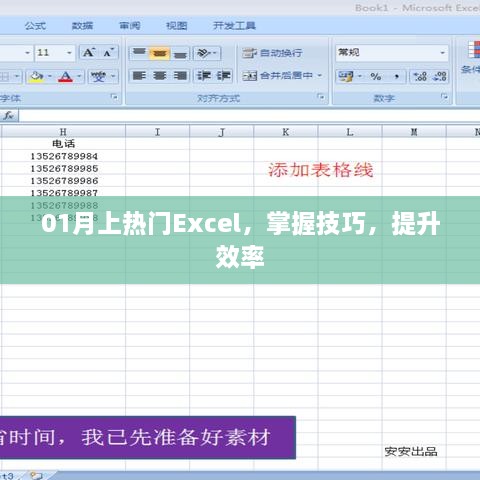Align cell text to the left
Screen dimensions: 480x480
click(x=139, y=76)
